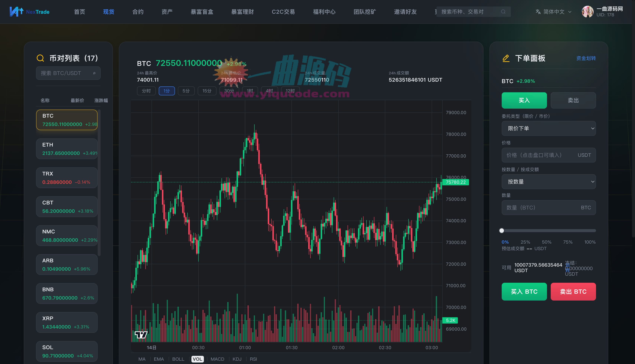Click the pencil icon next to 下单面板
The width and height of the screenshot is (635, 364).
[506, 58]
